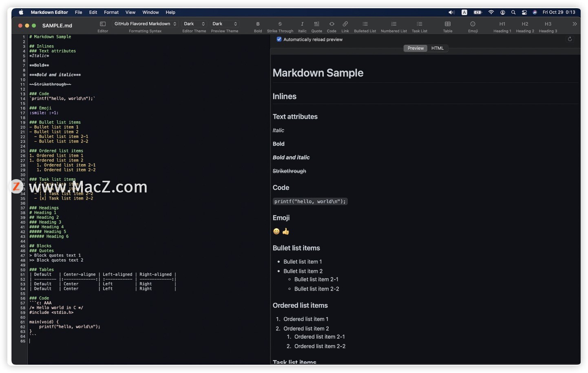This screenshot has height=373, width=588.
Task: Click 'Ordered list item 2-2' in preview
Action: (320, 346)
